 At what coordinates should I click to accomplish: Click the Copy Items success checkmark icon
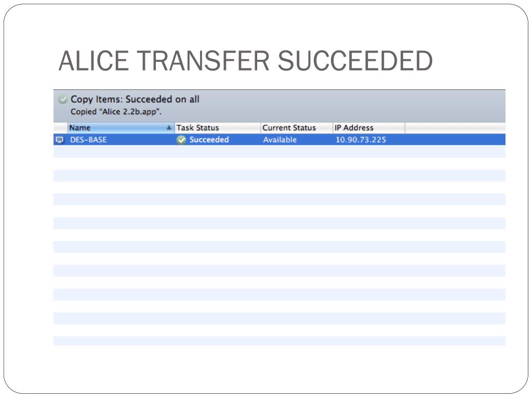coord(63,99)
